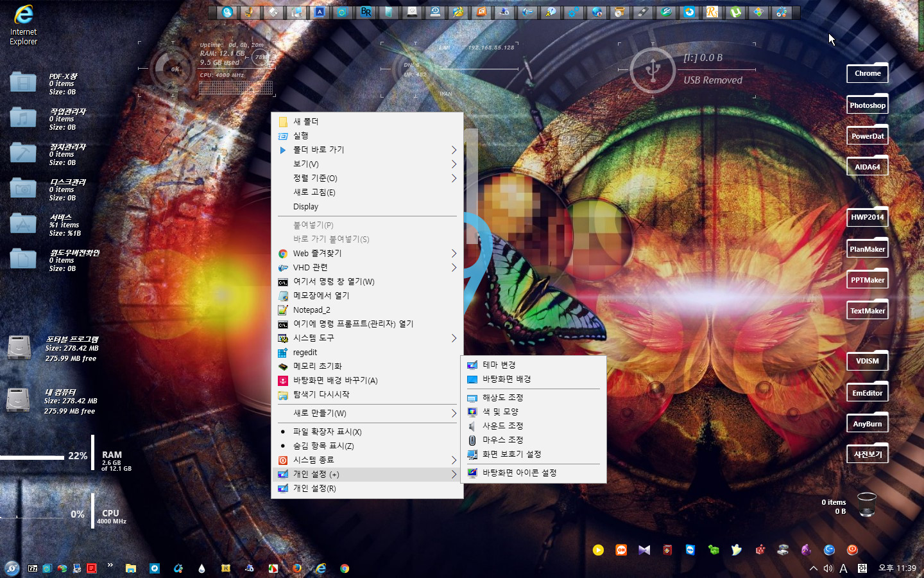924x578 pixels.
Task: Open File Explorer folder icon on taskbar
Action: tap(131, 568)
